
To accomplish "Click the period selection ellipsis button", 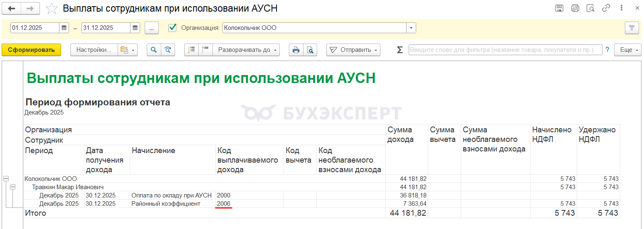I will pos(152,28).
